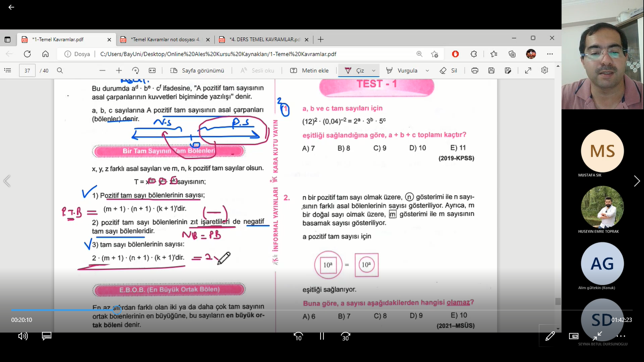Switch to Temel Kavramlar not dosyası tab
Viewport: 644px width, 362px height.
click(x=165, y=40)
